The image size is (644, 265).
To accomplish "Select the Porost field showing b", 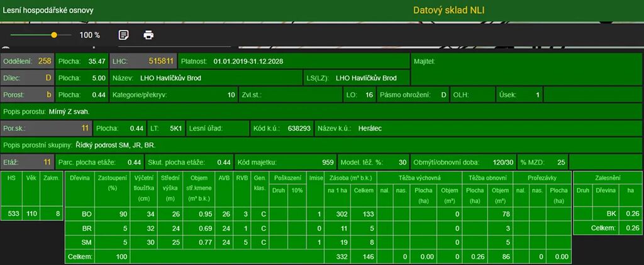I will pyautogui.click(x=28, y=95).
